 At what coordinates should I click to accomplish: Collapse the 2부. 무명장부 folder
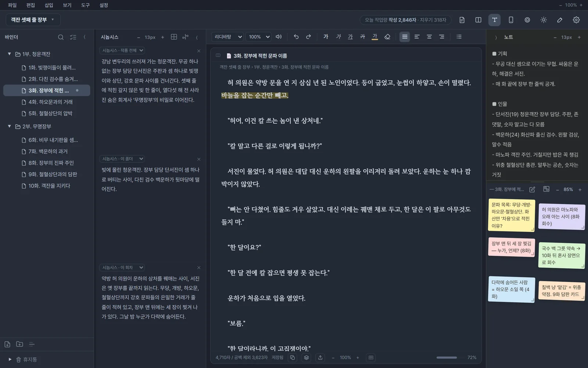point(10,126)
